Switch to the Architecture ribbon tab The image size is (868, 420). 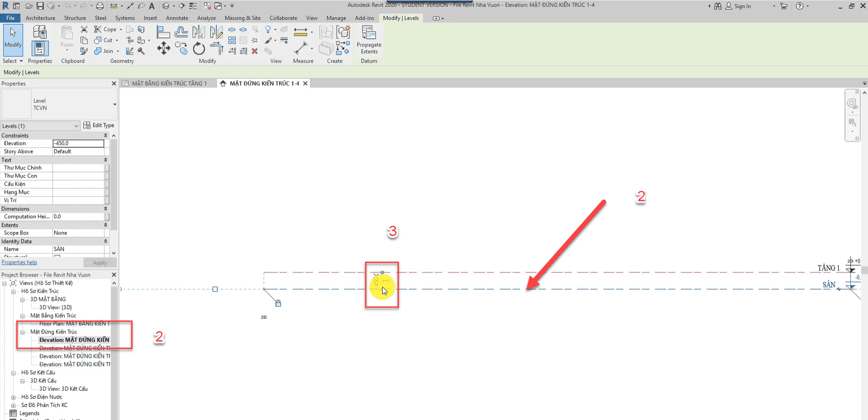point(40,18)
